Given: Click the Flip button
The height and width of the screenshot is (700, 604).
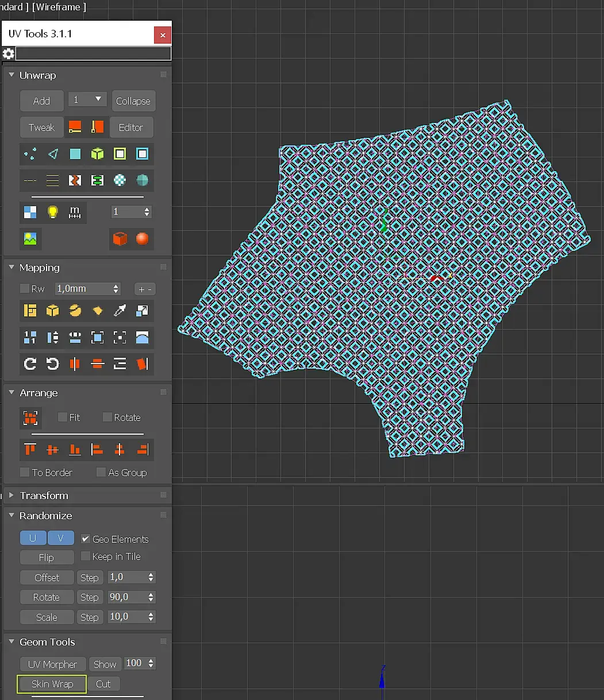Looking at the screenshot, I should coord(47,558).
